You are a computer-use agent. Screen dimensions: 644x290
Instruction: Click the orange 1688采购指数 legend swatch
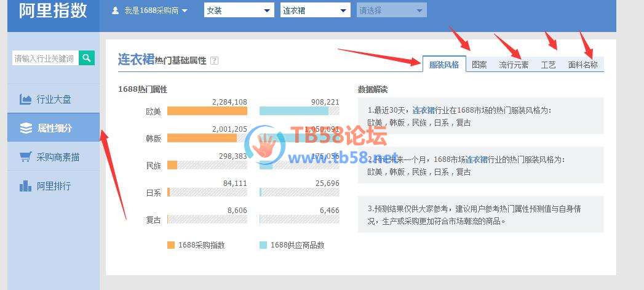(x=171, y=245)
